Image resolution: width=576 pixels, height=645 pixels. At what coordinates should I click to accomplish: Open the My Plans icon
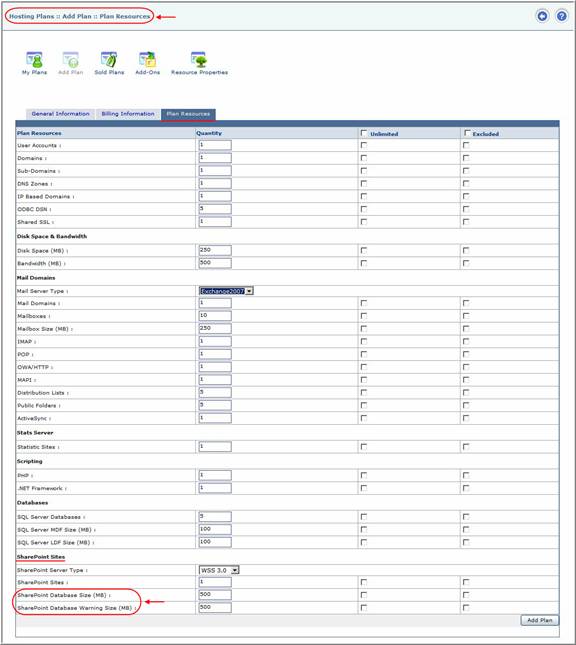(x=34, y=60)
